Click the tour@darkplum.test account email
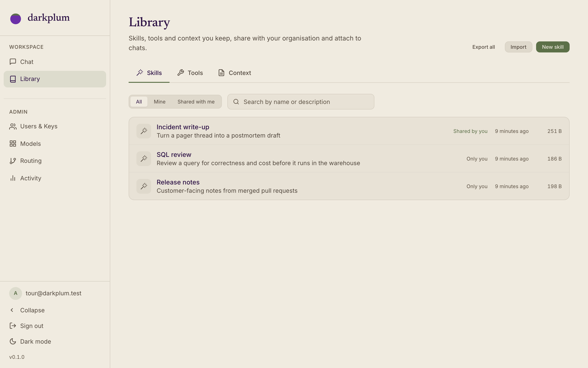Screen dimensions: 588x368 click(54, 293)
